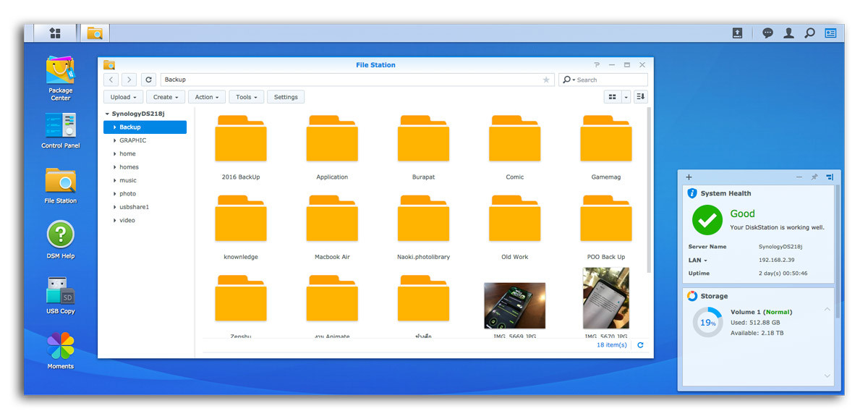868x419 pixels.
Task: Open USB Copy desktop icon
Action: click(x=61, y=295)
